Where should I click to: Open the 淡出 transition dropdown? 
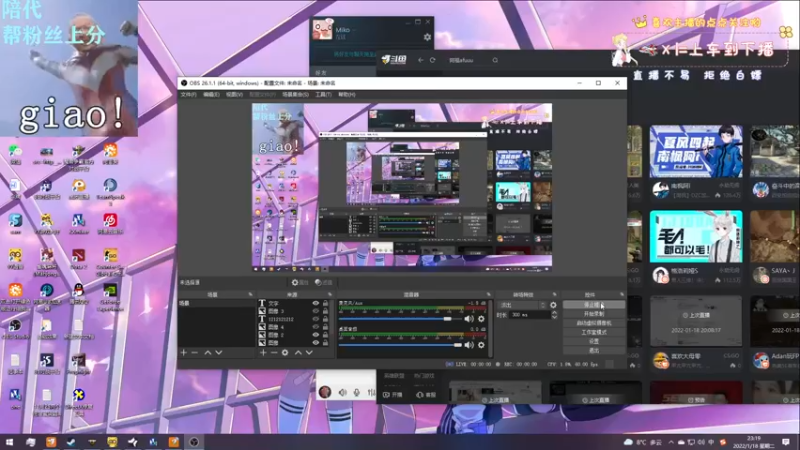click(522, 305)
